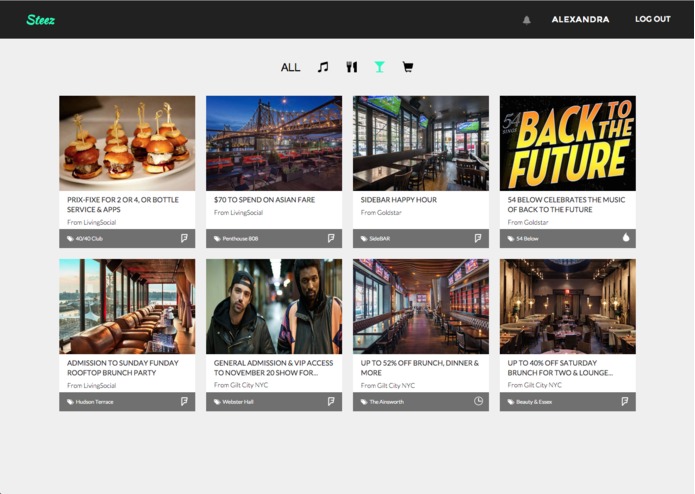
Task: Click the Beauty & Essex venue tag
Action: click(530, 402)
